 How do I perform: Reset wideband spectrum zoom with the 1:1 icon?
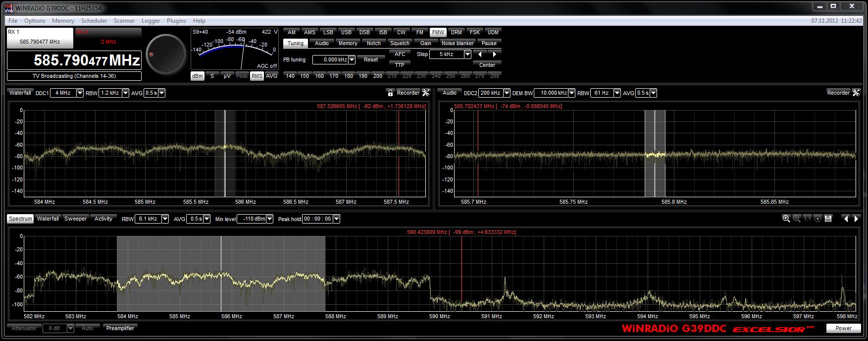[807, 219]
